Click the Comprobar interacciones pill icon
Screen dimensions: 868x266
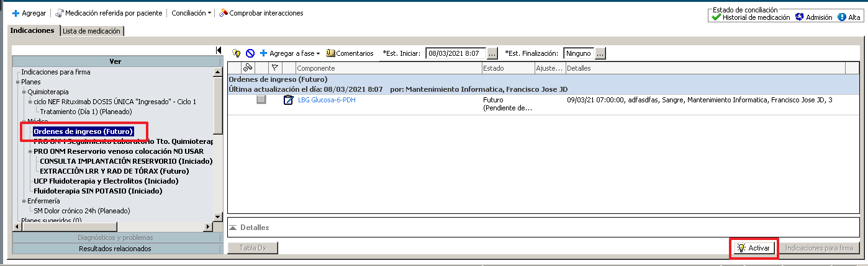tap(224, 13)
